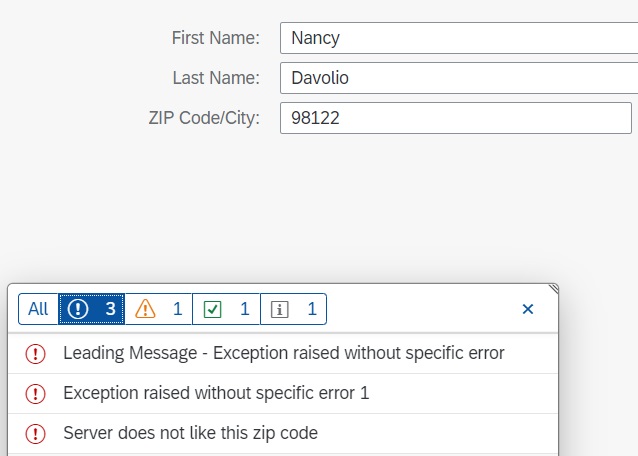Click empty area of message popover header
This screenshot has width=638, height=456.
click(420, 309)
